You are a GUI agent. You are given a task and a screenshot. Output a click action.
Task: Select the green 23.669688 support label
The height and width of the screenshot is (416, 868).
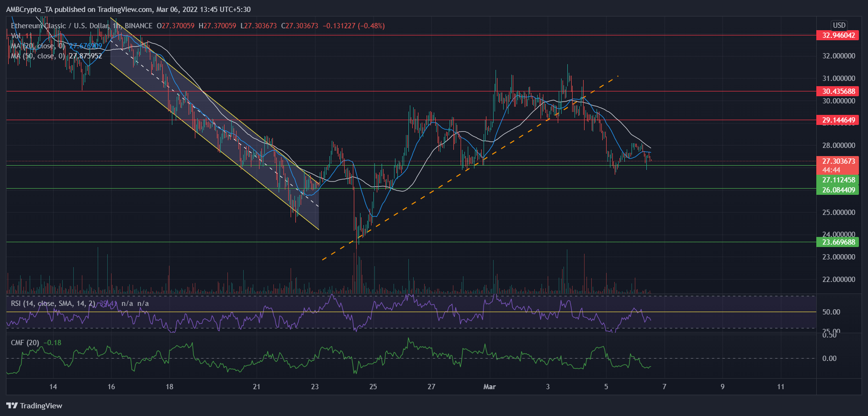click(x=838, y=242)
